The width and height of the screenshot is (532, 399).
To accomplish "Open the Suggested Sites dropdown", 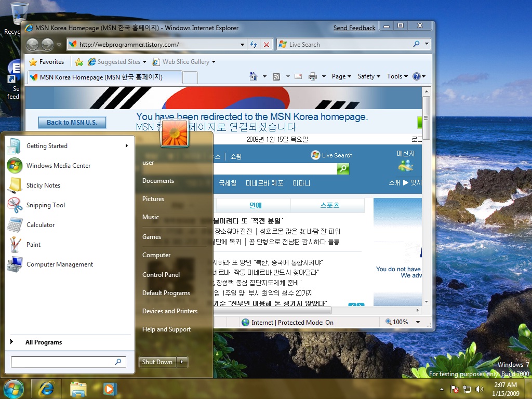I will [x=144, y=62].
